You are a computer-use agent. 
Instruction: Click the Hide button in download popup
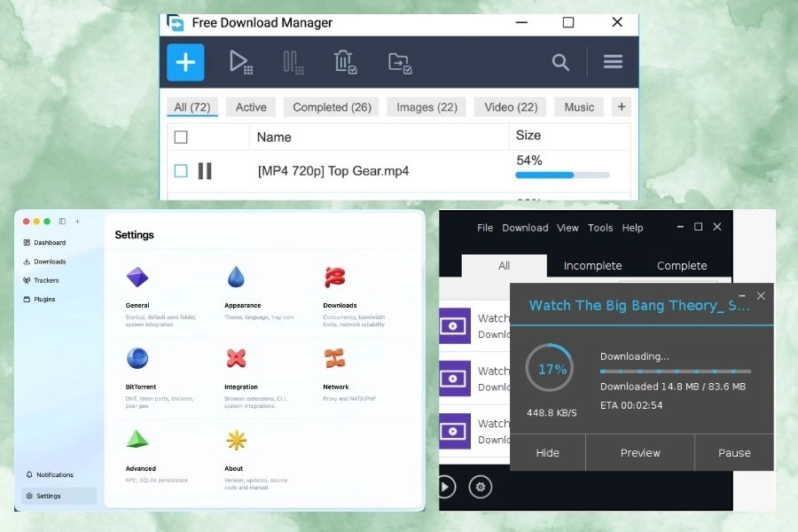click(548, 452)
